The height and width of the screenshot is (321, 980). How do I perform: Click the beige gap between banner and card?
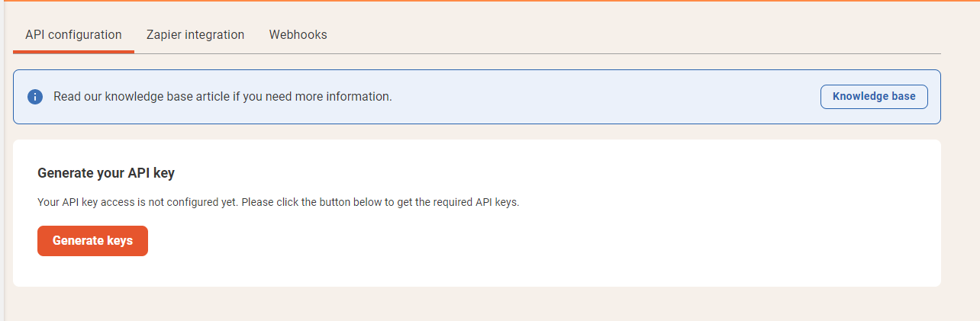pos(477,132)
